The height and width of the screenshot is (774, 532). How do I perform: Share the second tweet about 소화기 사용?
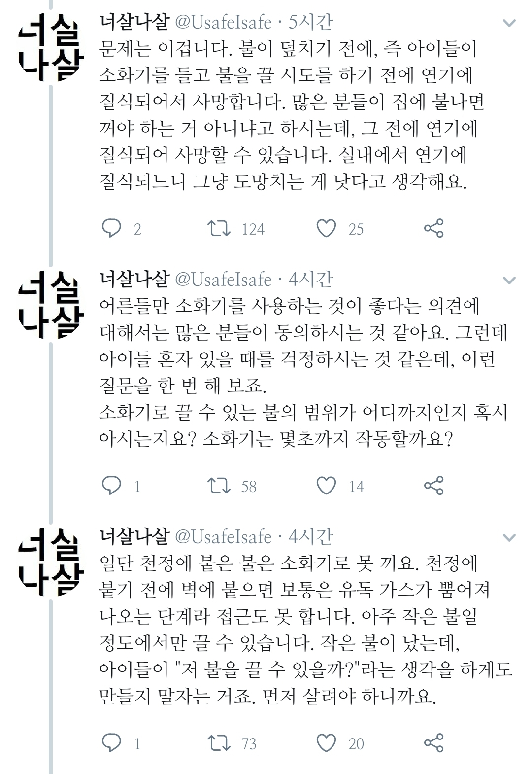coord(433,486)
